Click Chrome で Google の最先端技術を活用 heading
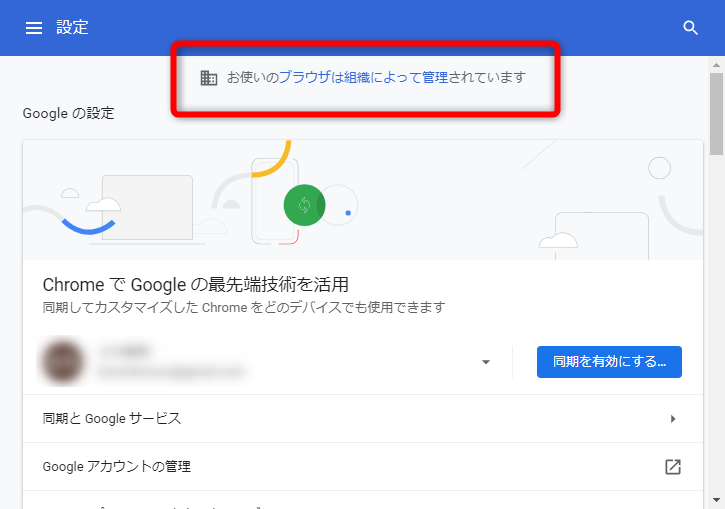Screen dimensions: 725x509 [196, 285]
